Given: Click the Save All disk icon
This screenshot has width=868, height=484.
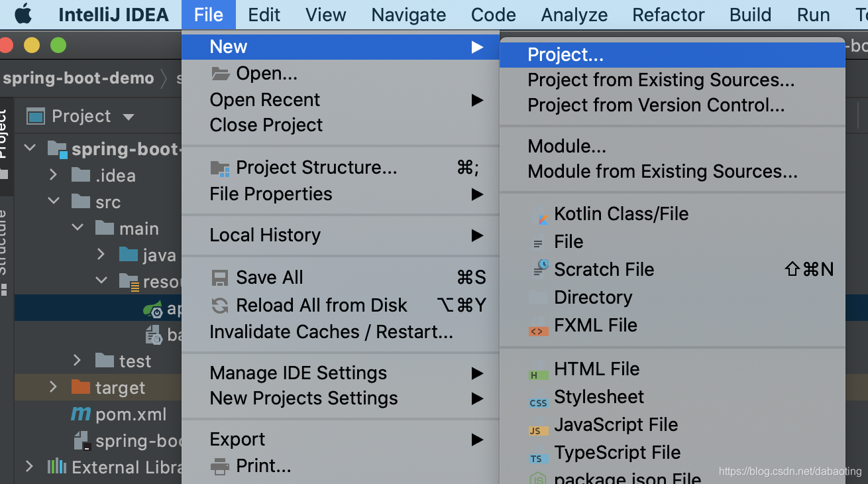Looking at the screenshot, I should tap(219, 278).
